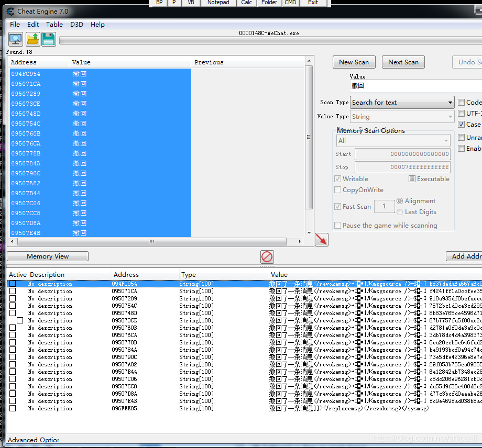Screen dimensions: 482x448
Task: Toggle the Case sensitive checkbox
Action: [461, 125]
